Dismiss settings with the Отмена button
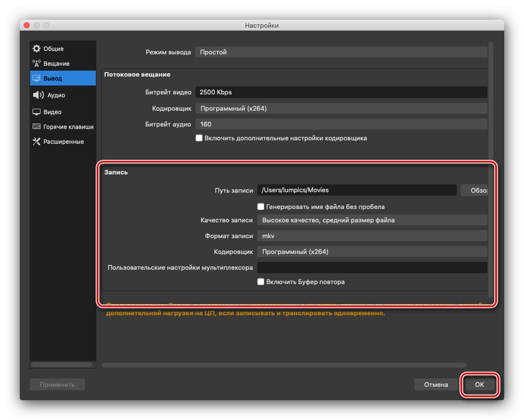Viewport: 524px width, 420px height. pos(435,385)
